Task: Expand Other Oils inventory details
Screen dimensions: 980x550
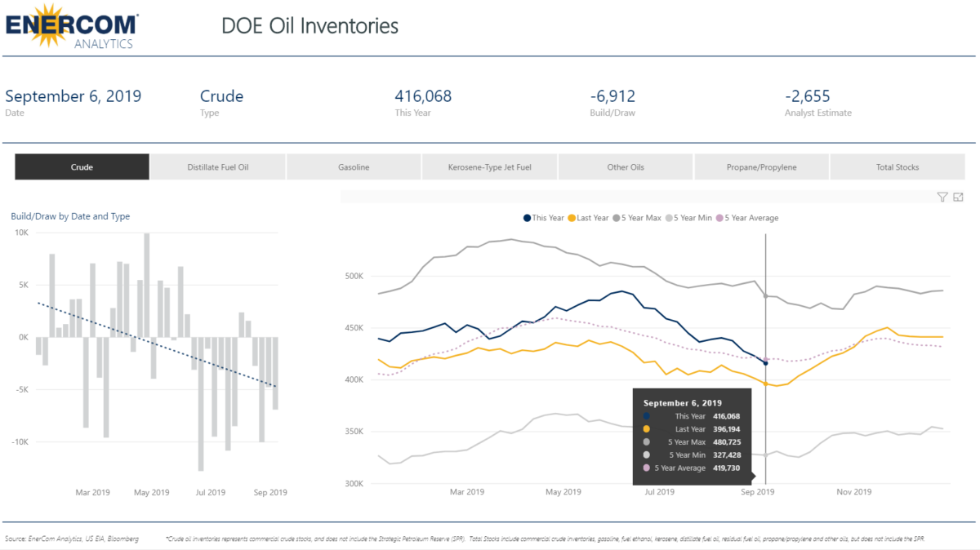Action: (626, 166)
